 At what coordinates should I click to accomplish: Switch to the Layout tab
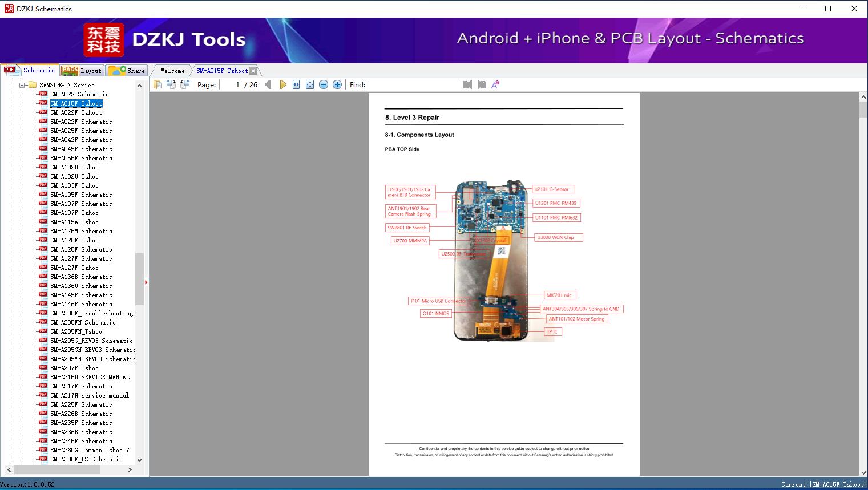pos(82,70)
